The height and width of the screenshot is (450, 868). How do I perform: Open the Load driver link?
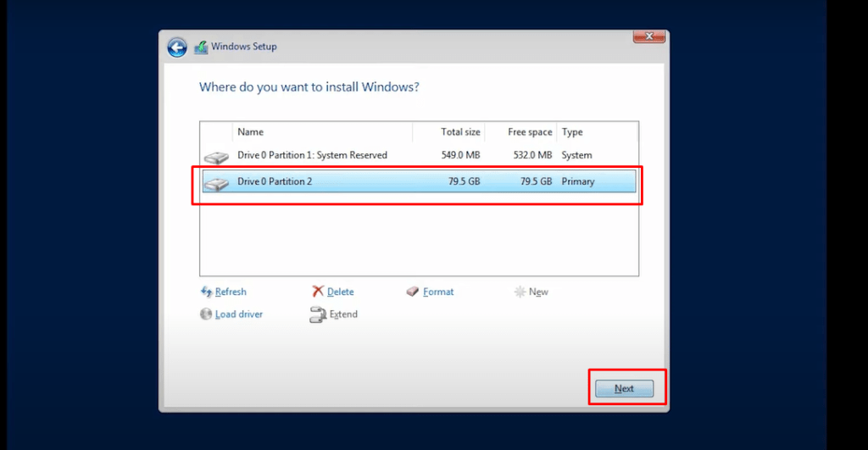click(x=239, y=314)
